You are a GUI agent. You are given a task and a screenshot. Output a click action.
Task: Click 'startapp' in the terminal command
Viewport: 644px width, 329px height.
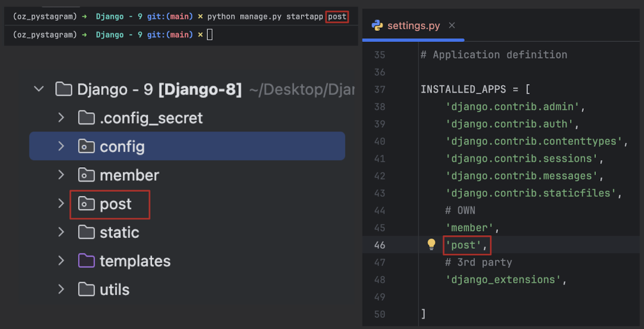click(304, 17)
